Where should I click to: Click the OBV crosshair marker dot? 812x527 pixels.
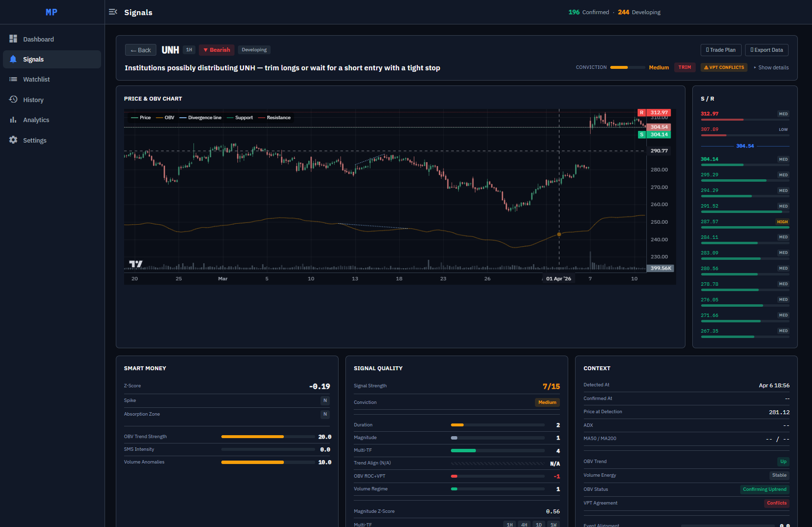point(559,234)
